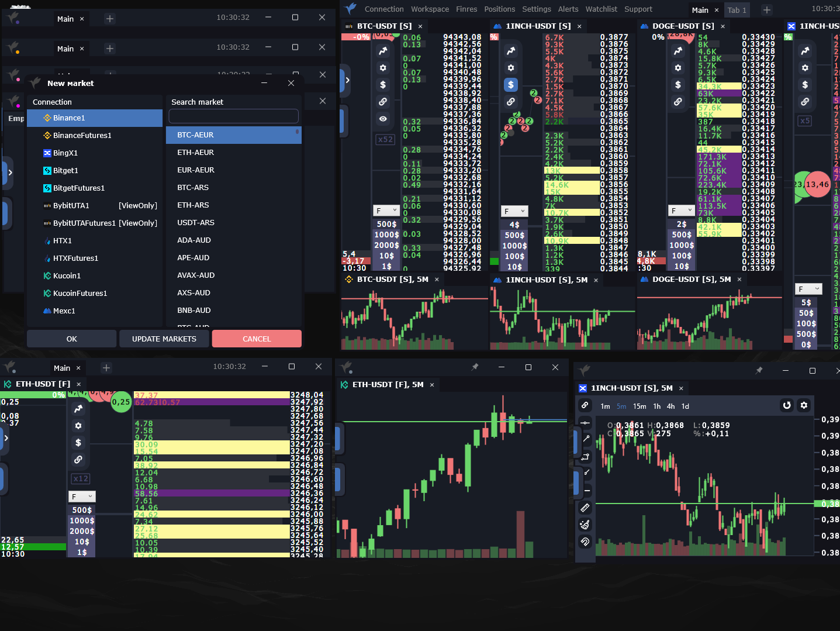The height and width of the screenshot is (631, 840).
Task: Open F dropdown in ETH-USDT [F] order book
Action: tap(82, 496)
